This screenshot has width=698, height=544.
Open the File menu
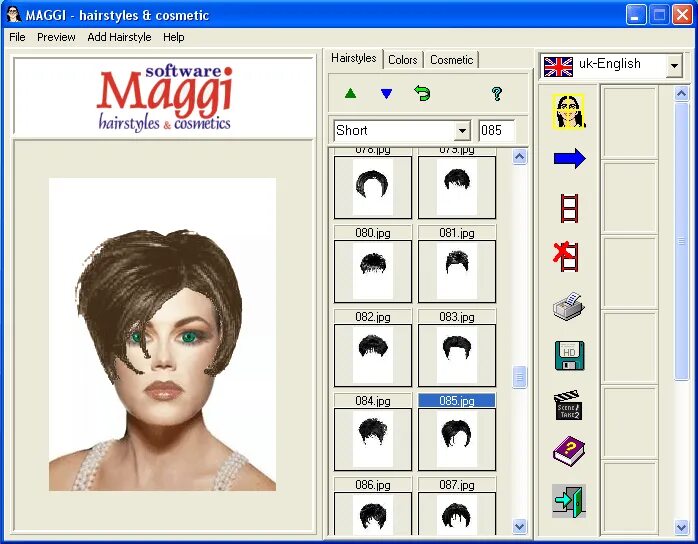(x=17, y=37)
